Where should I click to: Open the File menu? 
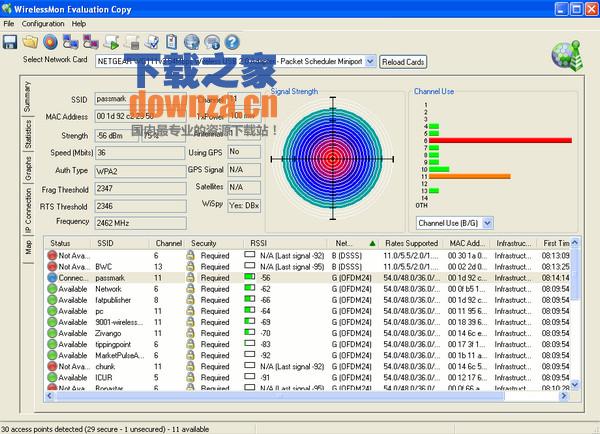tap(8, 24)
